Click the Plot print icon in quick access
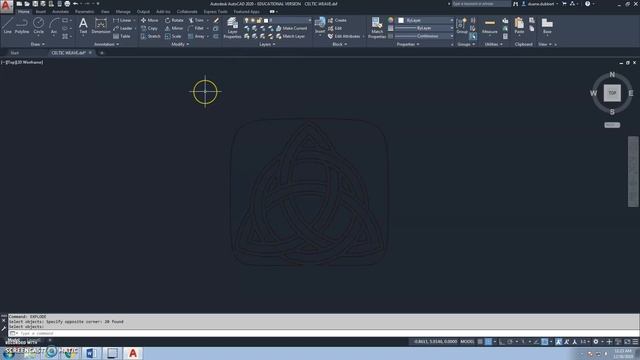The width and height of the screenshot is (640, 360). coord(67,4)
